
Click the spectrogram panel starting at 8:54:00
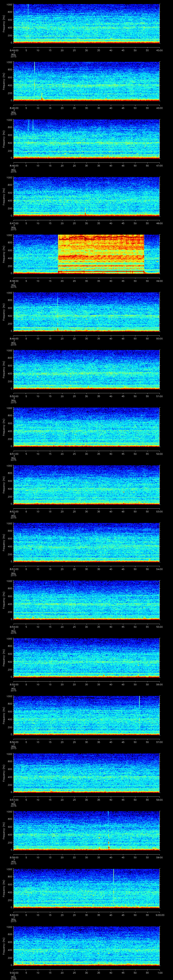click(87, 600)
